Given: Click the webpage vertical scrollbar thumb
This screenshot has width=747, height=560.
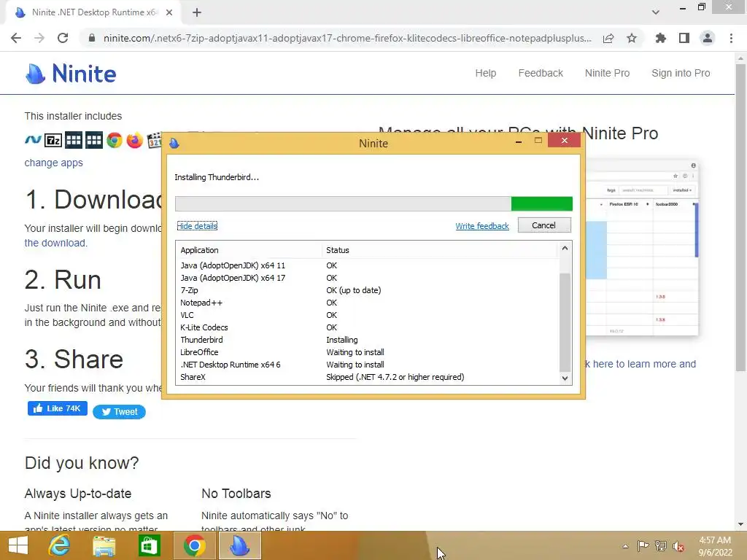Looking at the screenshot, I should (x=741, y=217).
